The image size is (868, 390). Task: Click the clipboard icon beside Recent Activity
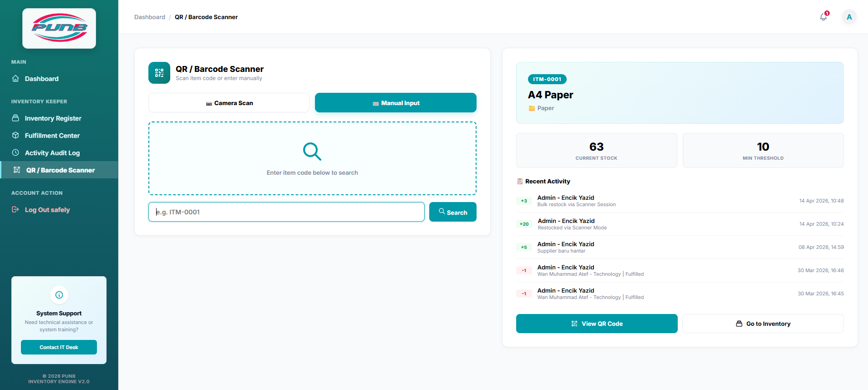520,181
